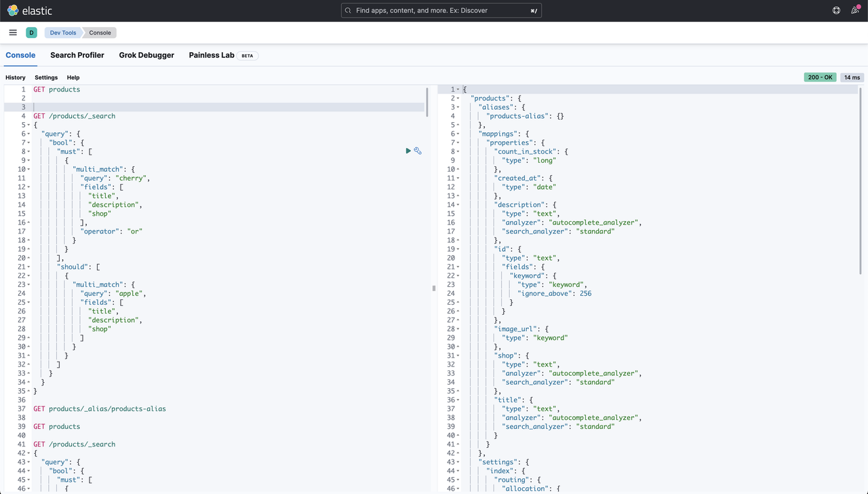
Task: Open the Grok Debugger tab
Action: click(146, 55)
